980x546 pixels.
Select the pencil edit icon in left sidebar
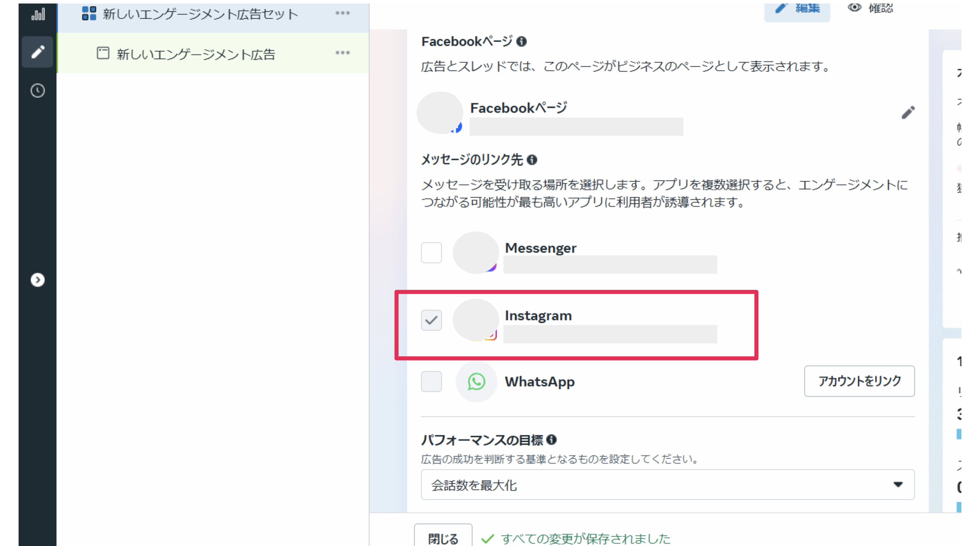37,52
